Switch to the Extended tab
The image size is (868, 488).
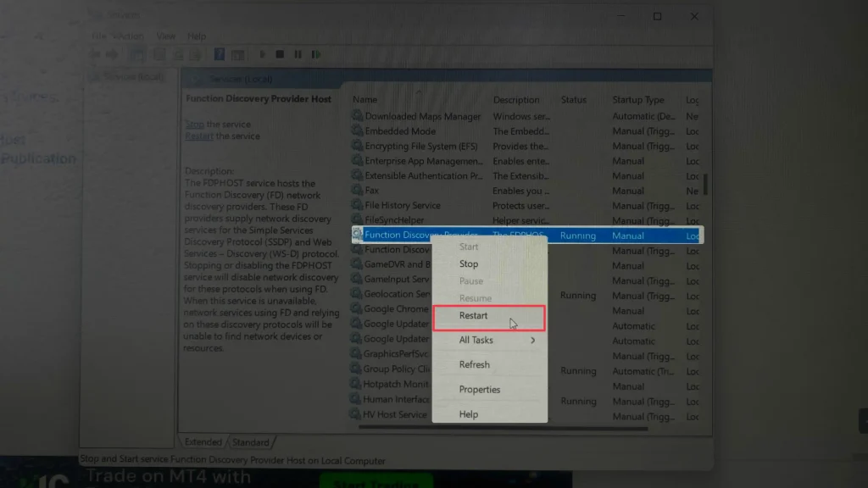203,442
